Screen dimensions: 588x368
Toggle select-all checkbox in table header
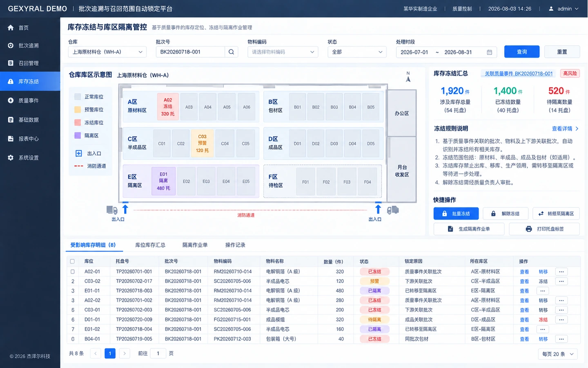click(x=73, y=261)
